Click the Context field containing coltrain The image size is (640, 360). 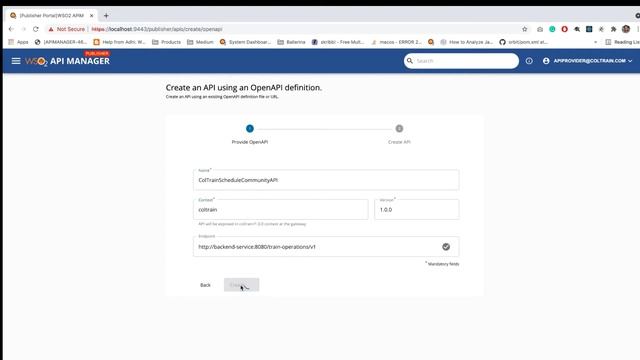281,209
